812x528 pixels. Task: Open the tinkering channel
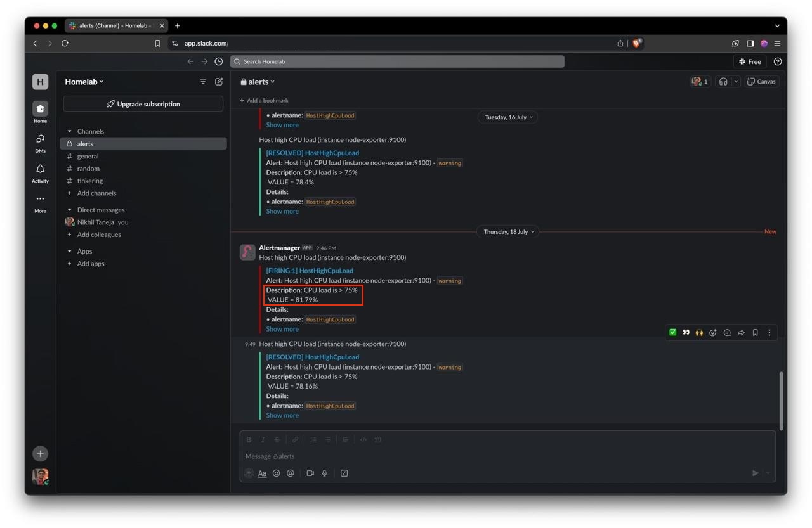143,181
